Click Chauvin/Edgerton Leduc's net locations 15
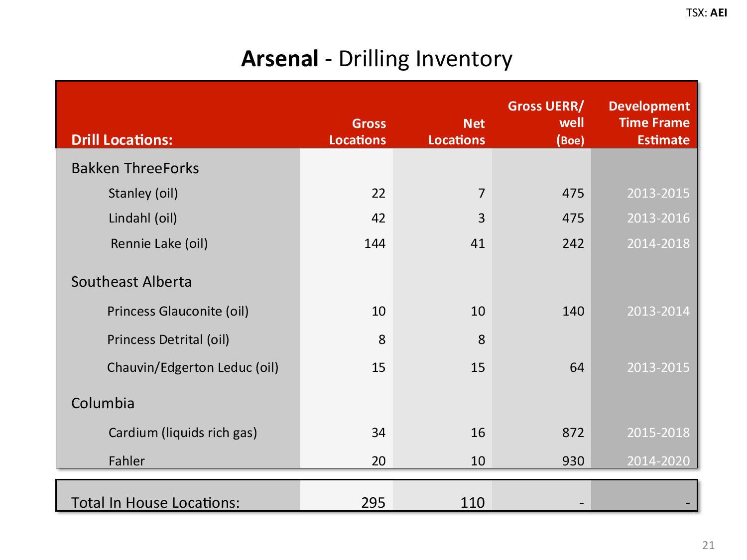This screenshot has height=560, width=747. point(478,367)
